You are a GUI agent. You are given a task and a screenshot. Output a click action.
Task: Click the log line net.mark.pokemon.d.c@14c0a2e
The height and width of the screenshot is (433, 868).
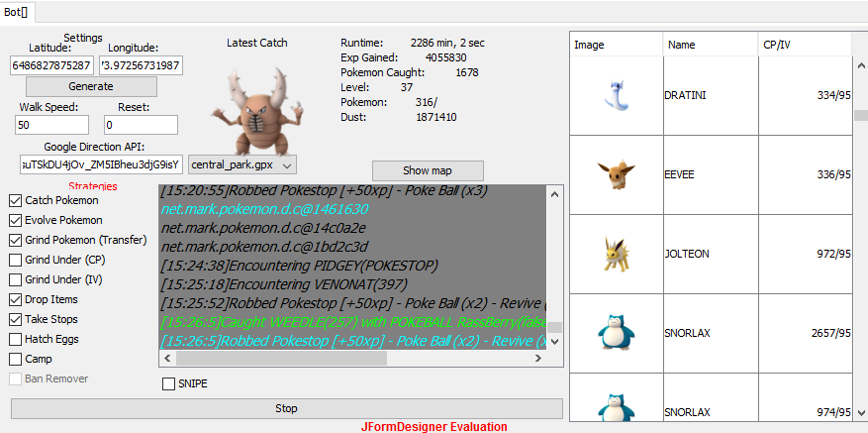[x=263, y=228]
